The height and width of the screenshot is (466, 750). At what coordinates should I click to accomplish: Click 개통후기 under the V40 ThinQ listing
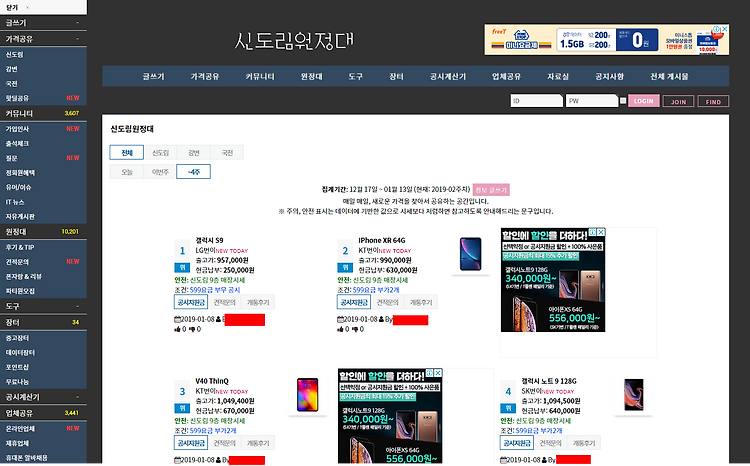tap(258, 443)
